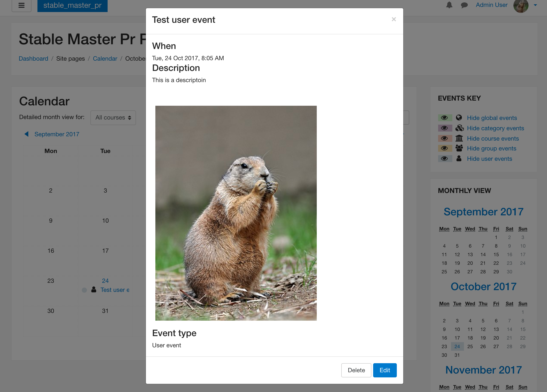The image size is (547, 392).
Task: Open November 2017 mini calendar heading
Action: (483, 370)
